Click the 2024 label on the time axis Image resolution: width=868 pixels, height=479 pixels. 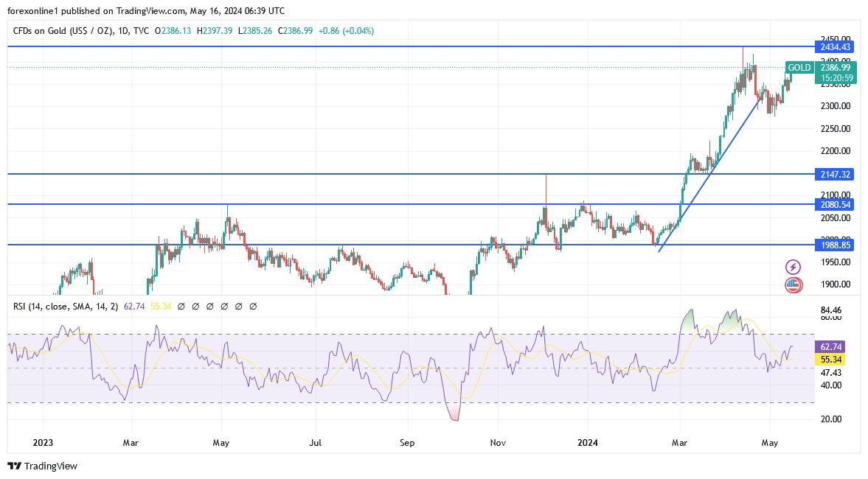pos(588,443)
